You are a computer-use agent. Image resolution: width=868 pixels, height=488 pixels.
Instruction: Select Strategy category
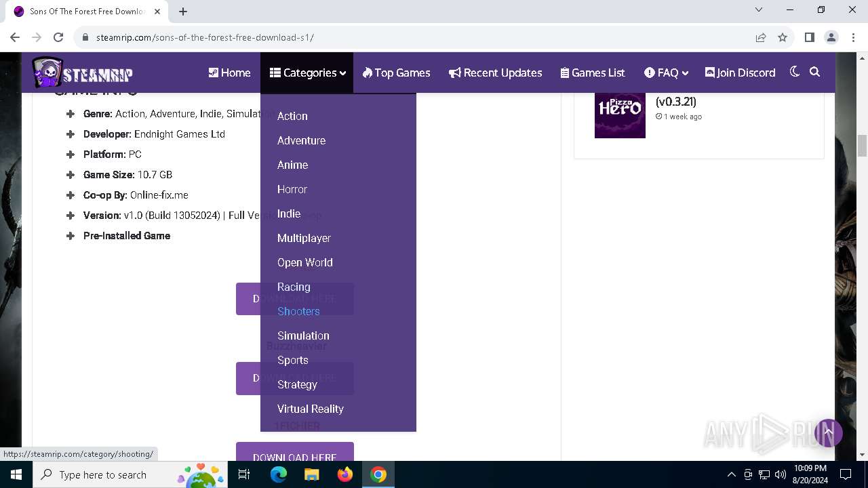click(x=297, y=384)
